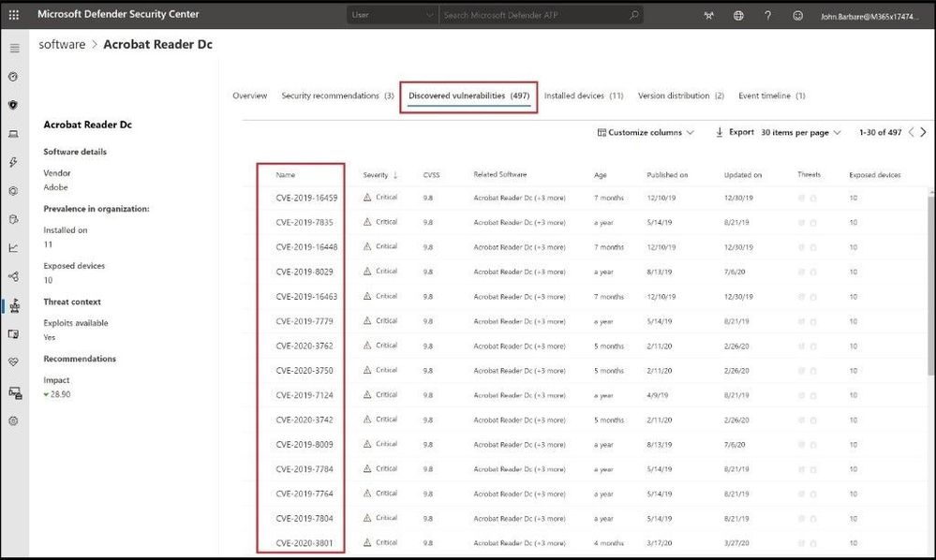This screenshot has width=936, height=560.
Task: Open the Dashboards gauge icon in the sidebar
Action: (x=13, y=77)
